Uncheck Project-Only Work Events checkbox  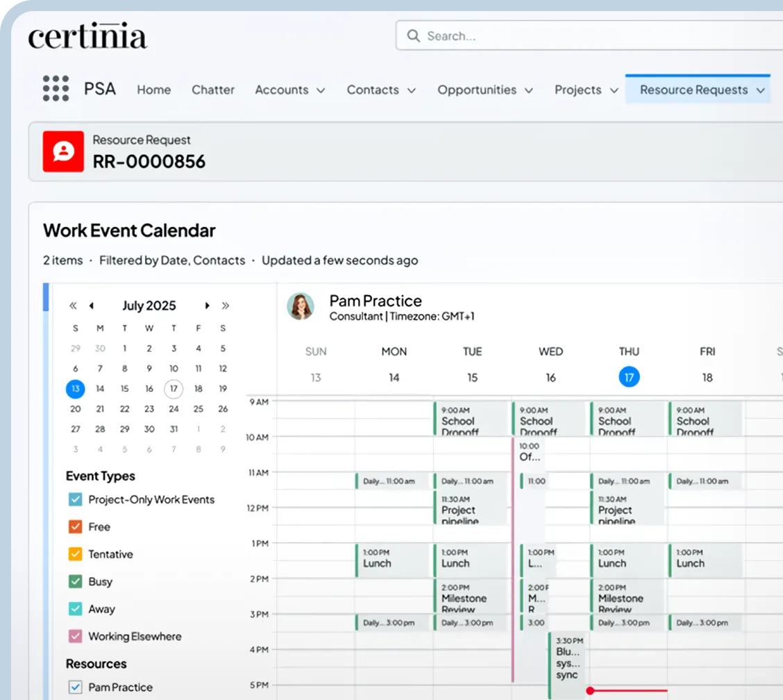76,499
